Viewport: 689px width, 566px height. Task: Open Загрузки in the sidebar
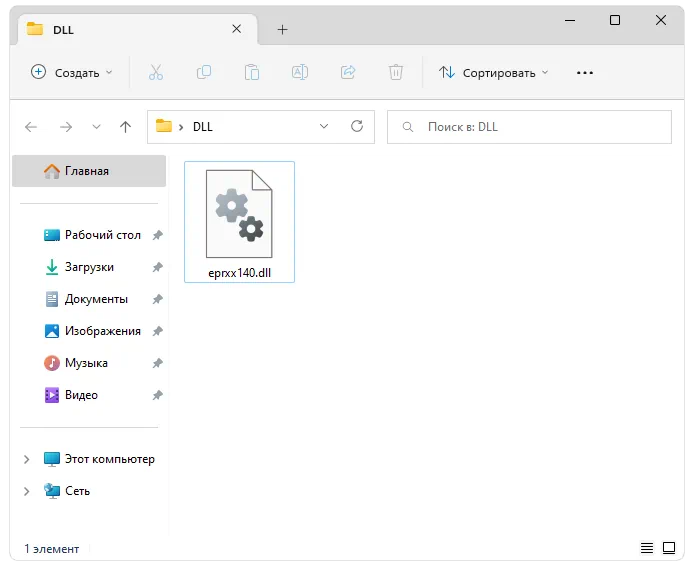click(80, 267)
